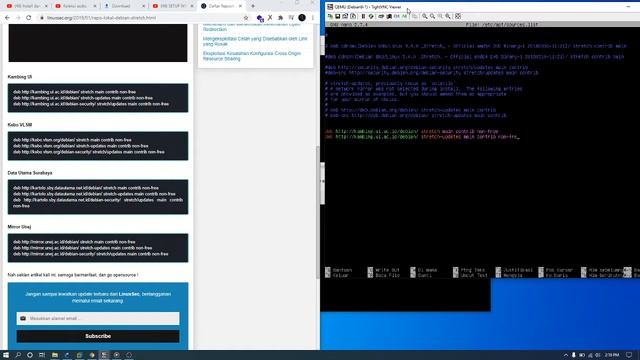Click the first kartolo.sby.datautama repo line

pyautogui.click(x=86, y=188)
